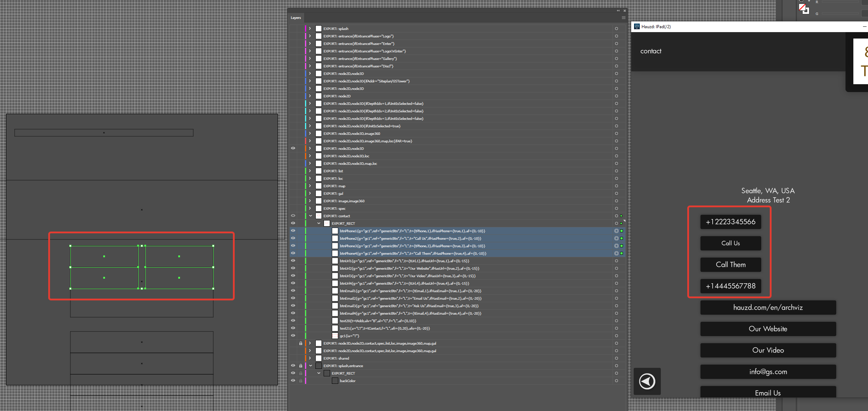The image size is (868, 411).
Task: Toggle visibility of EXPORT: contact layer
Action: pyautogui.click(x=293, y=216)
